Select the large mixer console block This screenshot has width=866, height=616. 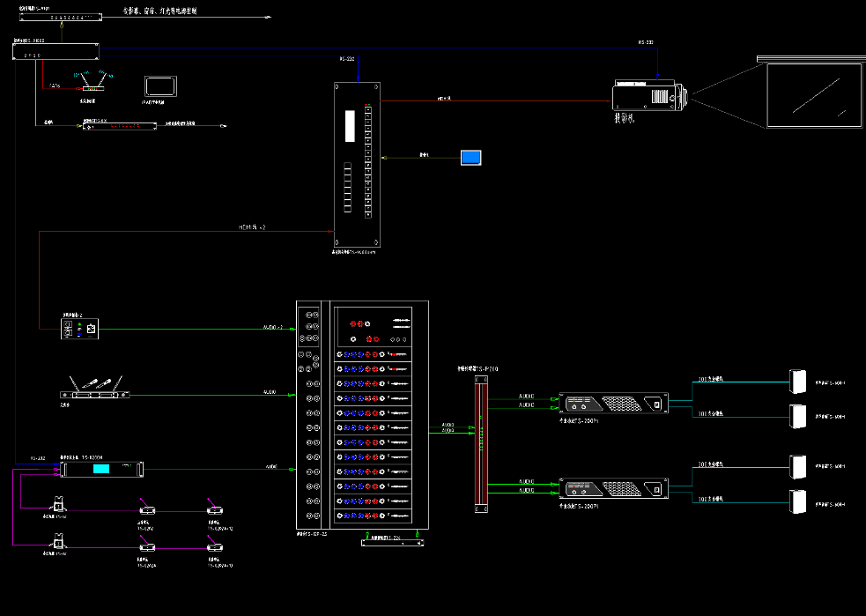[x=363, y=414]
